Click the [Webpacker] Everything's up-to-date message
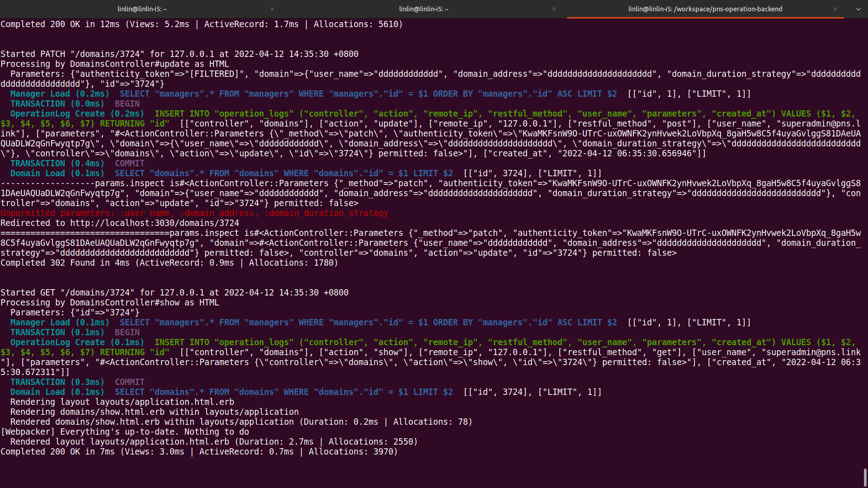The height and width of the screenshot is (488, 868). (125, 432)
